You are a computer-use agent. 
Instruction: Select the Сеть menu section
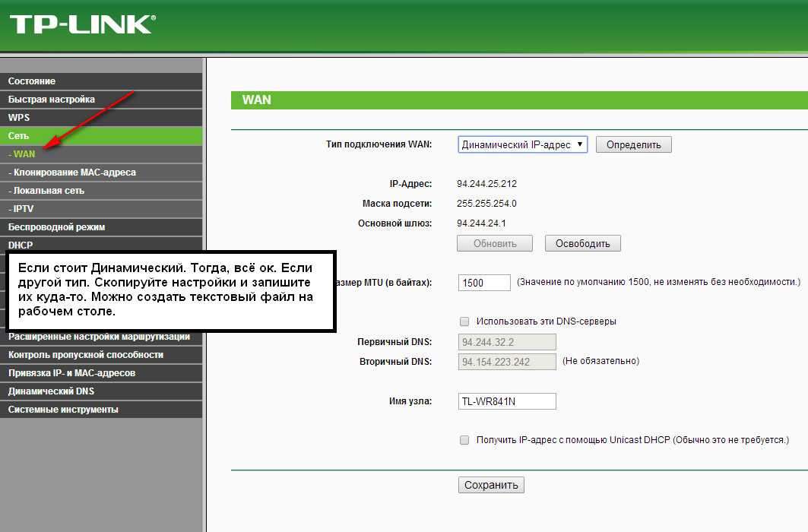coord(101,136)
